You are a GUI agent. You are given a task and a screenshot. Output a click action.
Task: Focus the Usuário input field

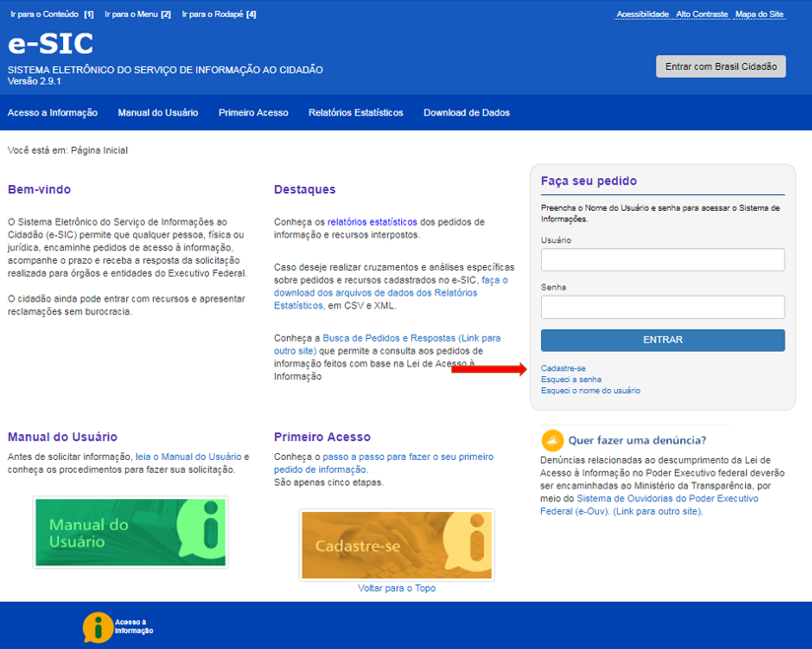[662, 260]
